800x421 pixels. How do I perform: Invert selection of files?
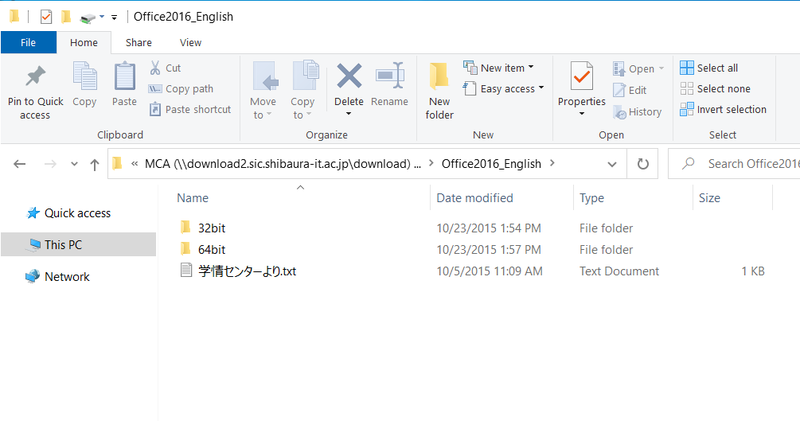[723, 109]
